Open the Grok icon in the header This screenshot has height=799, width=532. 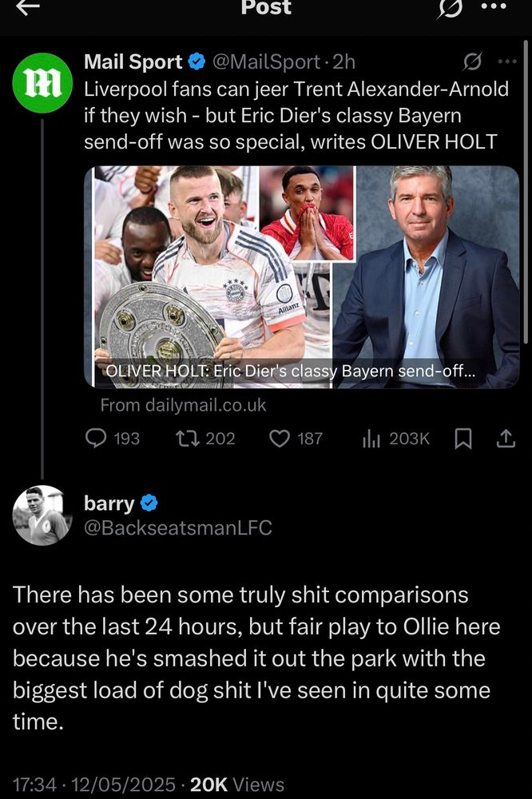(x=450, y=8)
